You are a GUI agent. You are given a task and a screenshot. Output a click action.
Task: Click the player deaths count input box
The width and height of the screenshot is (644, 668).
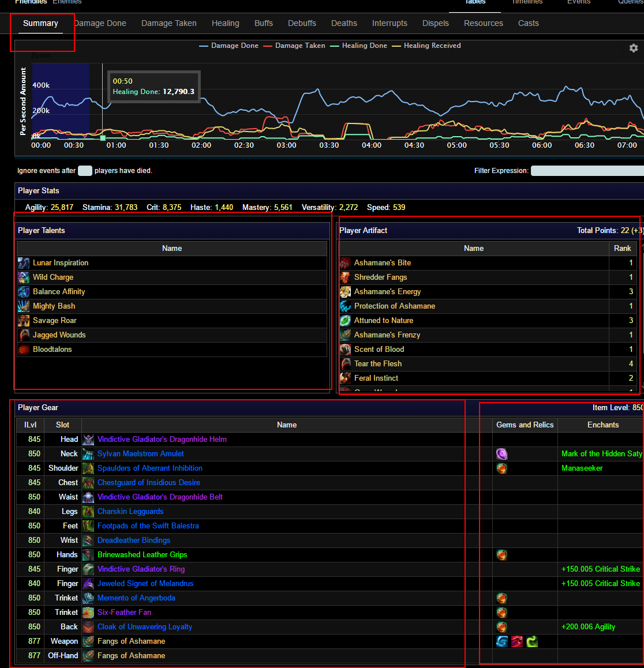coord(85,171)
